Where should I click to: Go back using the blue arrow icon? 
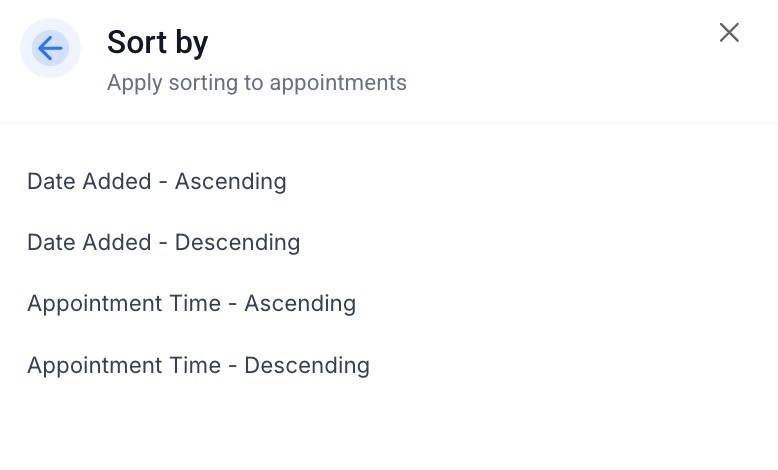[x=50, y=47]
